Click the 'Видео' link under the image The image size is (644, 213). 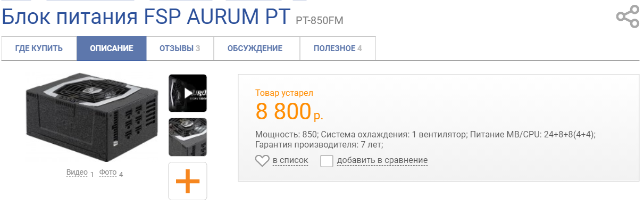(77, 173)
